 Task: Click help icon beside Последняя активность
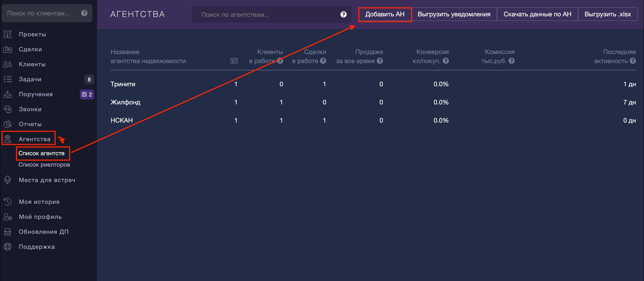tap(633, 61)
